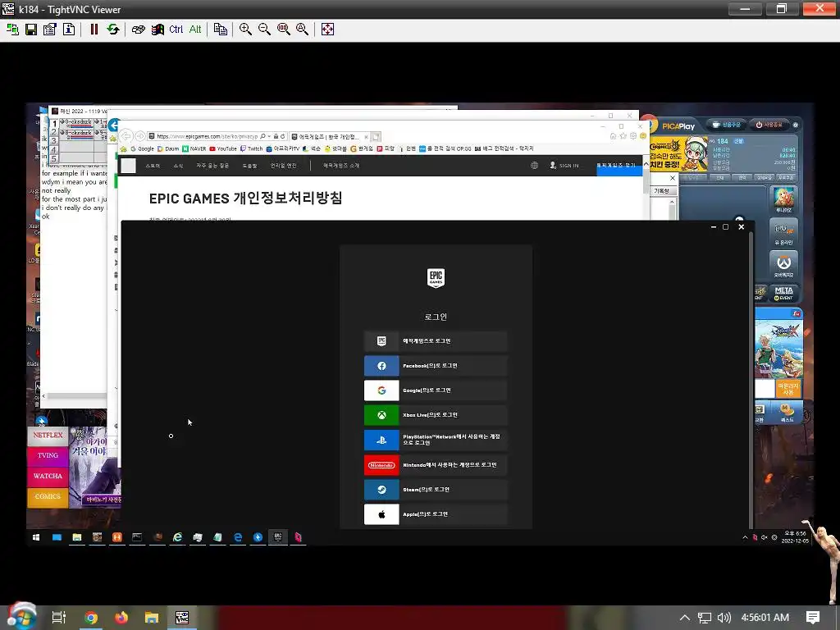Zoom out the remote view
The image size is (840, 630).
(264, 30)
